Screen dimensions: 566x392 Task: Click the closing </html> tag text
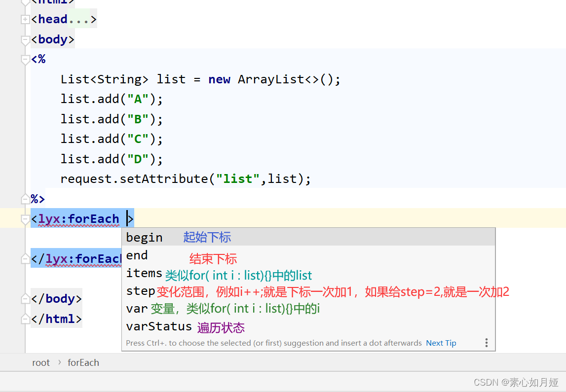(x=56, y=319)
